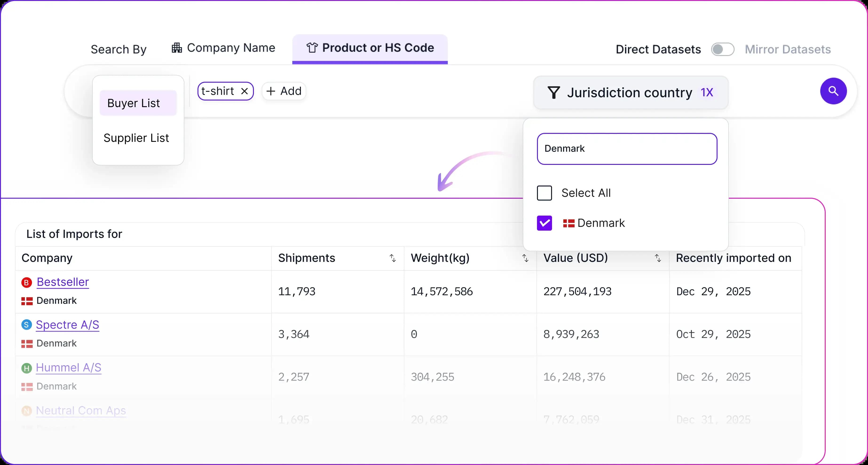Screen dimensions: 868x465
Task: Switch to Product or HS Code tab
Action: click(370, 48)
